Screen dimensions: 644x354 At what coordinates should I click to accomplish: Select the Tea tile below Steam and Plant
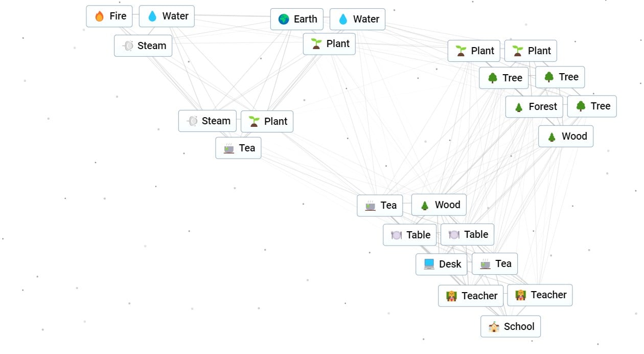238,148
